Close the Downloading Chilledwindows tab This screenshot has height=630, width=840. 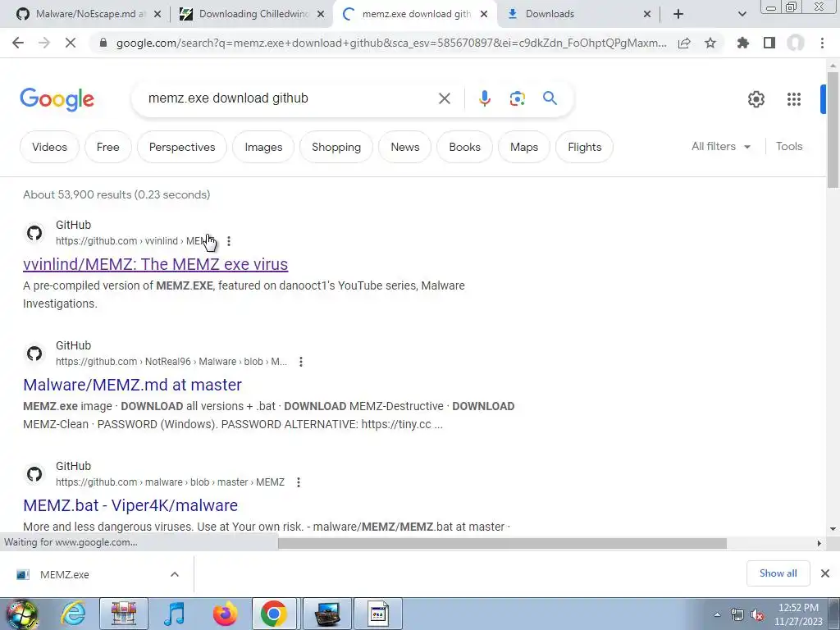coord(321,14)
